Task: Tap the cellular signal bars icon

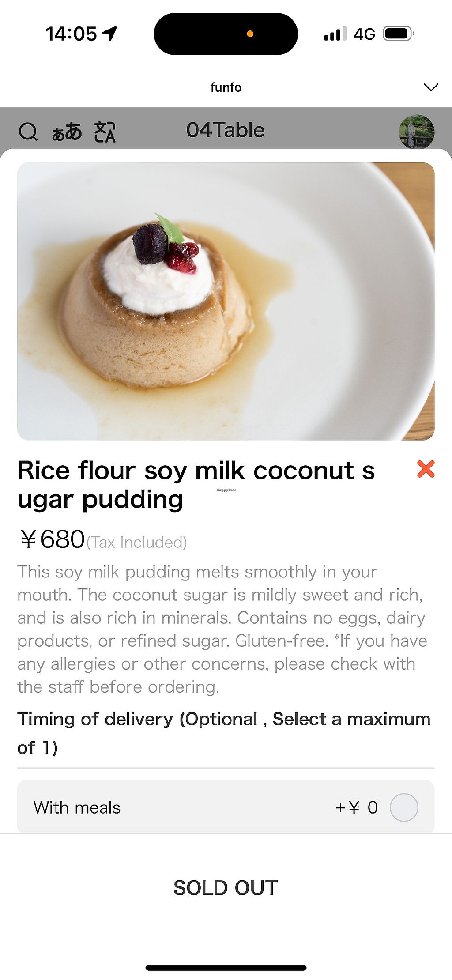Action: coord(335,34)
